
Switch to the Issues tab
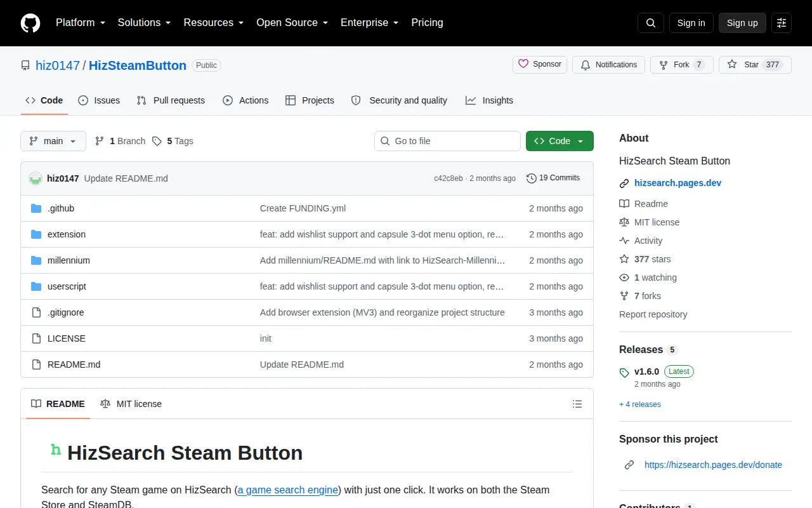tap(99, 100)
